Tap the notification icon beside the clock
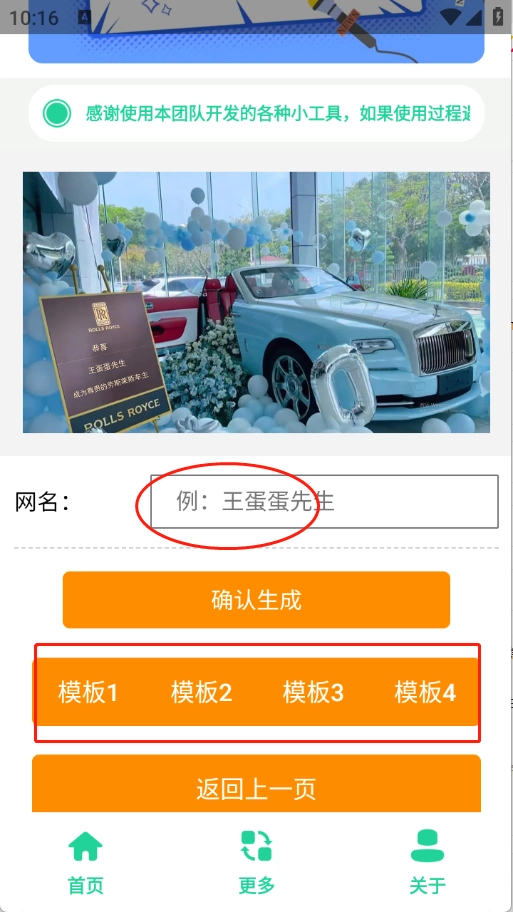513x912 pixels. coord(84,17)
